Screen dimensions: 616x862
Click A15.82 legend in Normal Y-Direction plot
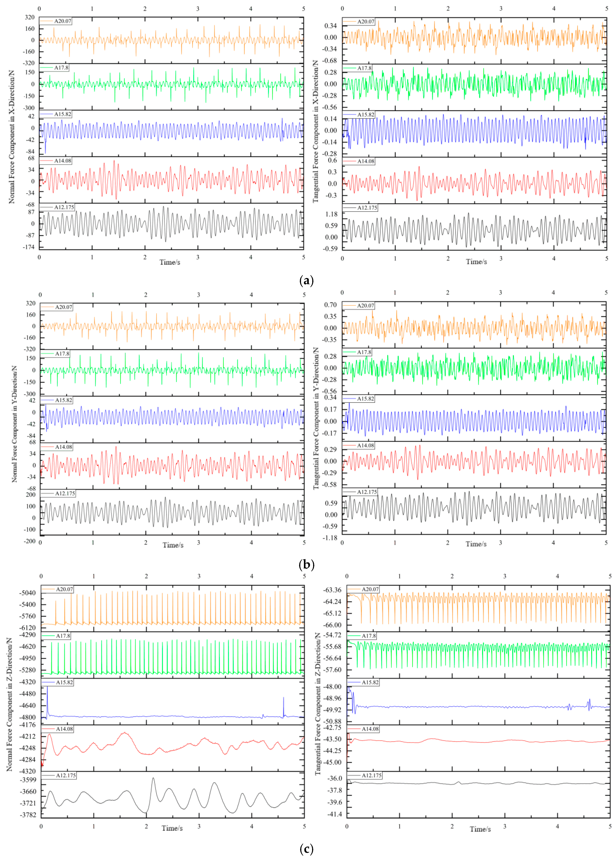(x=64, y=400)
